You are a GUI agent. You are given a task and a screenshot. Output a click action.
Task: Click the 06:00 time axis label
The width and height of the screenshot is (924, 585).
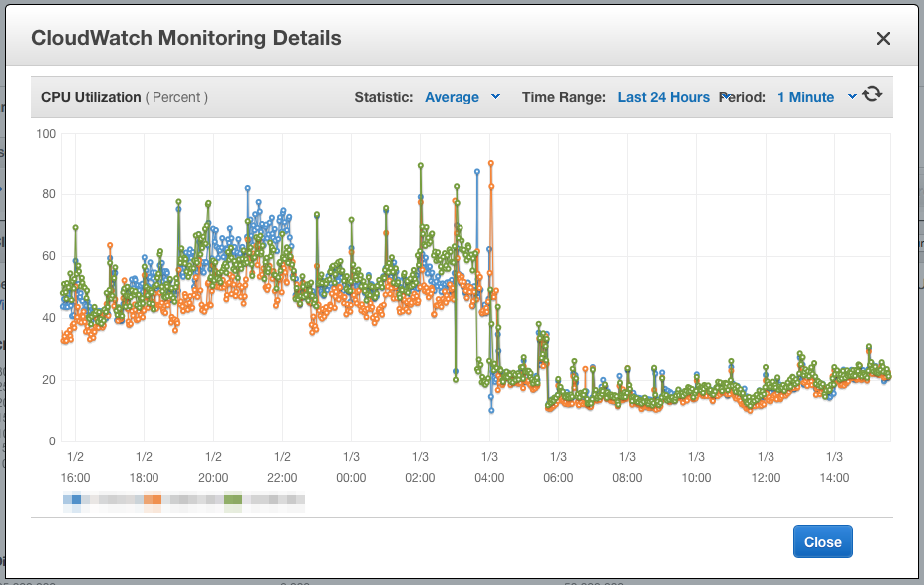coord(558,478)
